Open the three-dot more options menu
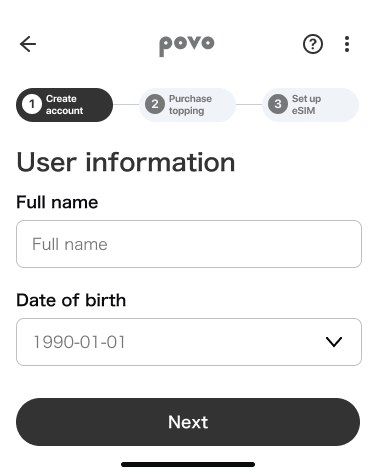 tap(347, 44)
